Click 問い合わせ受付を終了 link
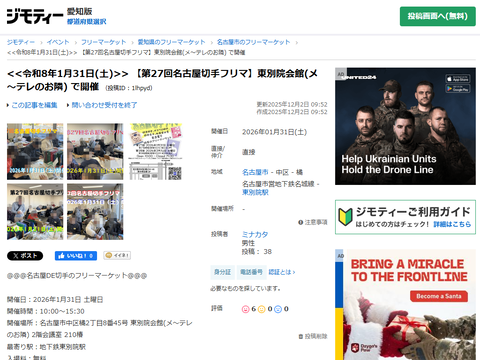Viewport: 480px width, 360px height. pyautogui.click(x=104, y=105)
